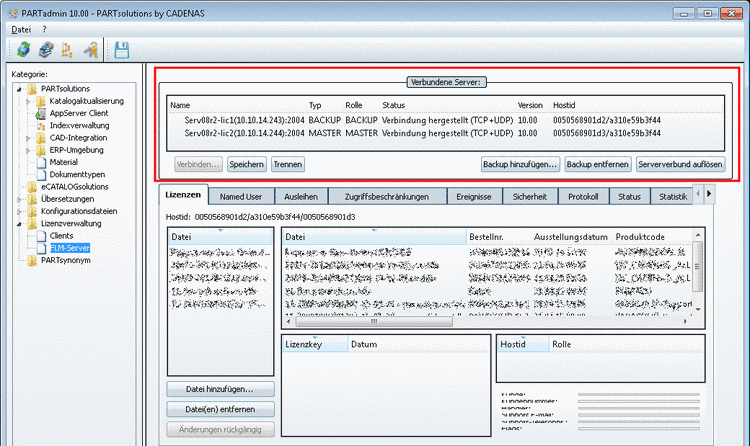
Task: Click the orange hierarchy toolbar icon
Action: click(x=67, y=50)
